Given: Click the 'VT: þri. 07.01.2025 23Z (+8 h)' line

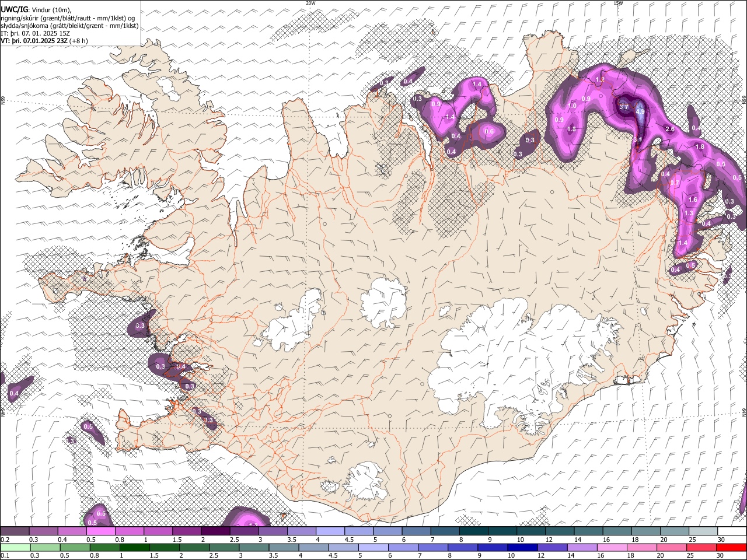Looking at the screenshot, I should coord(44,41).
